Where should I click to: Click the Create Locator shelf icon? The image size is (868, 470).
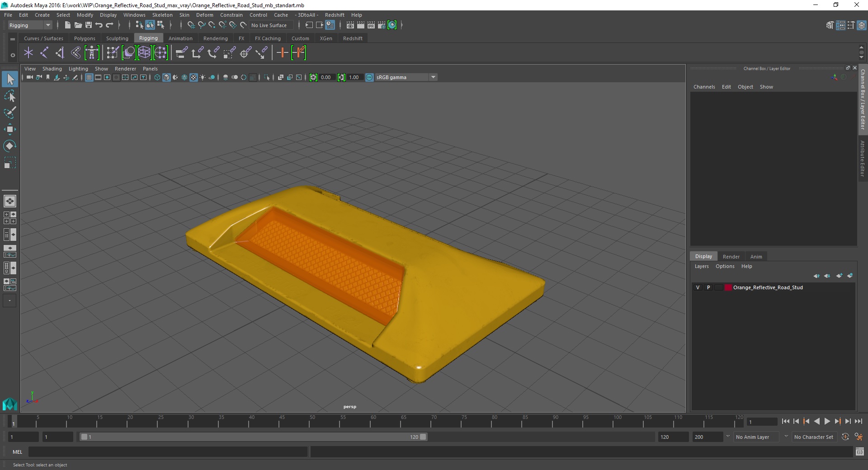(x=28, y=53)
